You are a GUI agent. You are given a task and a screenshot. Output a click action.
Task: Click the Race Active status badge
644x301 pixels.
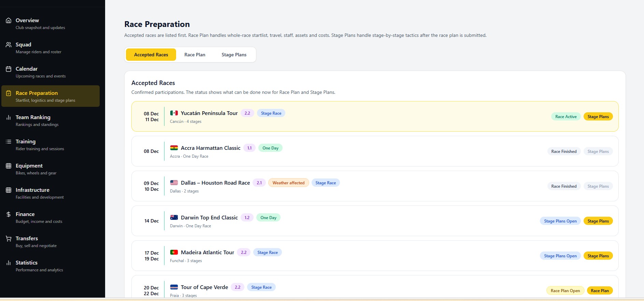(x=566, y=117)
